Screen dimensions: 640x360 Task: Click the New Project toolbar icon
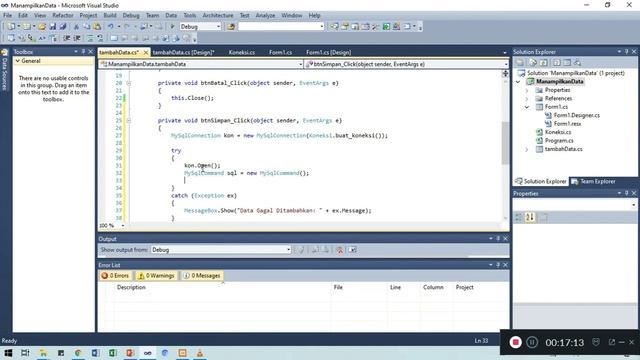point(11,27)
